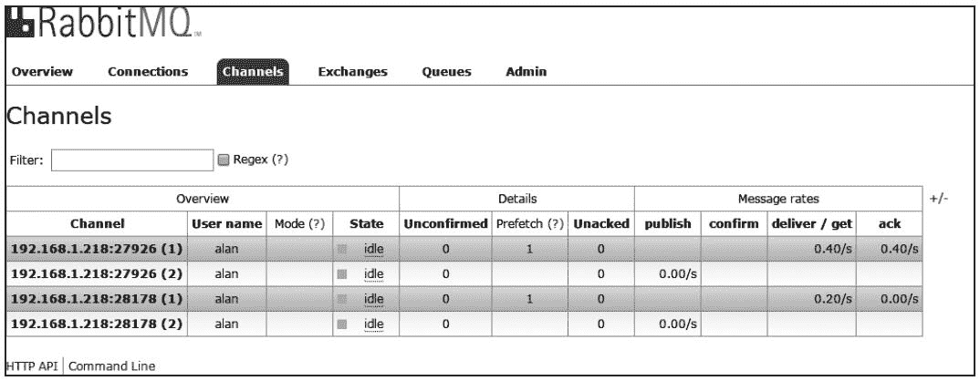This screenshot has width=980, height=381.
Task: Enable the Regex filter checkbox
Action: click(x=224, y=160)
